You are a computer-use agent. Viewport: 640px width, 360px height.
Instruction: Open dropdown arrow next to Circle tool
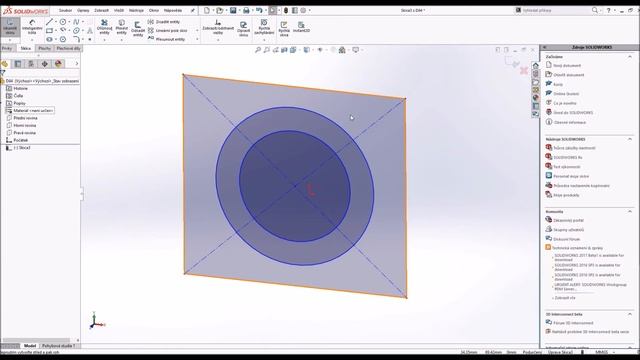coord(69,22)
